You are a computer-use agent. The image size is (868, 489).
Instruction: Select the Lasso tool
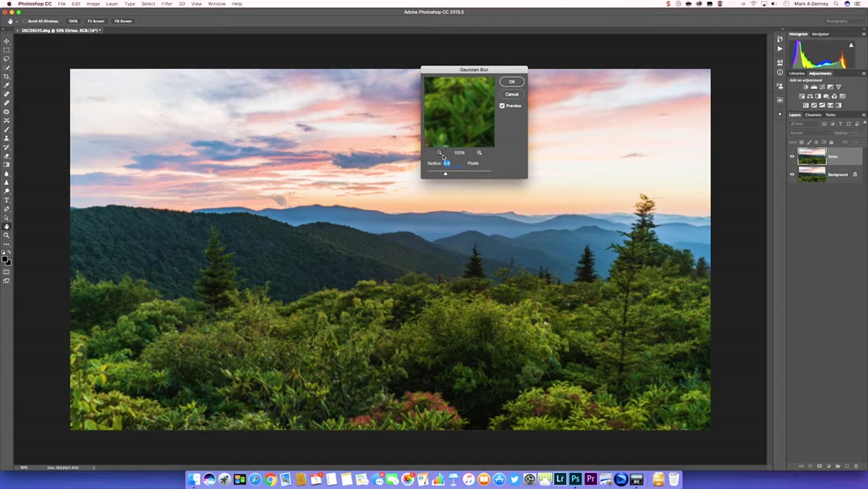point(7,58)
